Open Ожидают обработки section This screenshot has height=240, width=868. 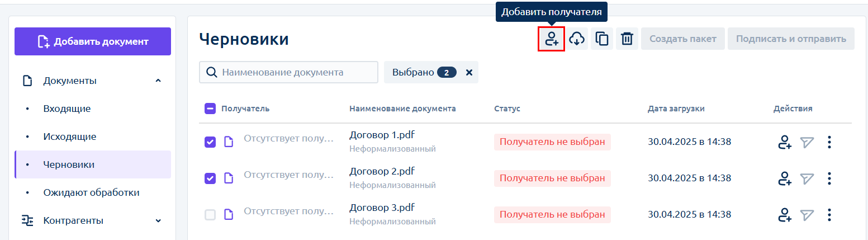coord(93,192)
